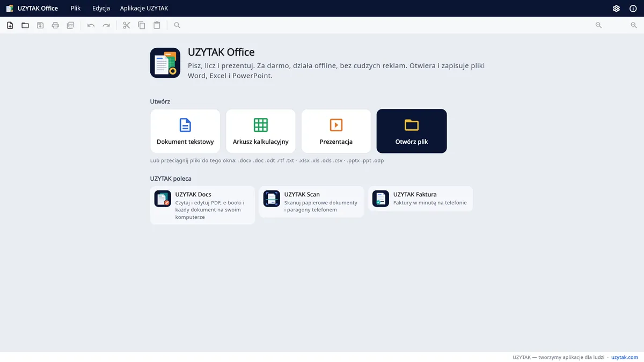644x362 pixels.
Task: Click the save icon in the toolbar
Action: [x=40, y=25]
